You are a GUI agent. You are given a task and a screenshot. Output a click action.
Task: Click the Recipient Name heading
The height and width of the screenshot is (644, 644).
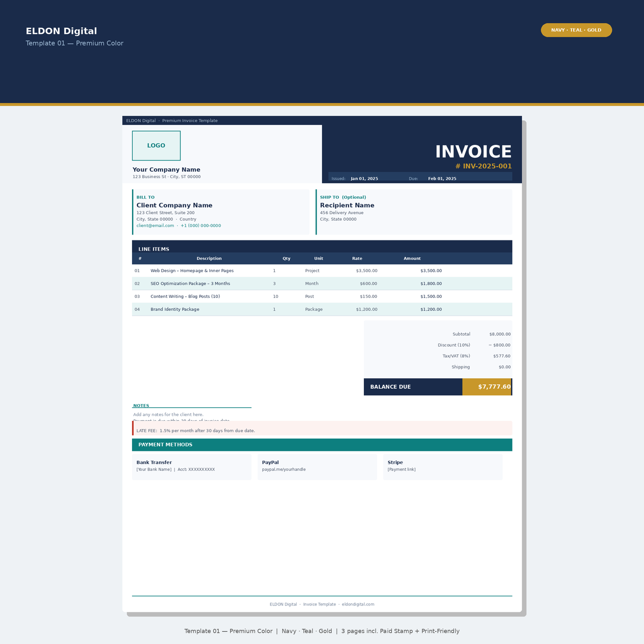click(x=347, y=206)
